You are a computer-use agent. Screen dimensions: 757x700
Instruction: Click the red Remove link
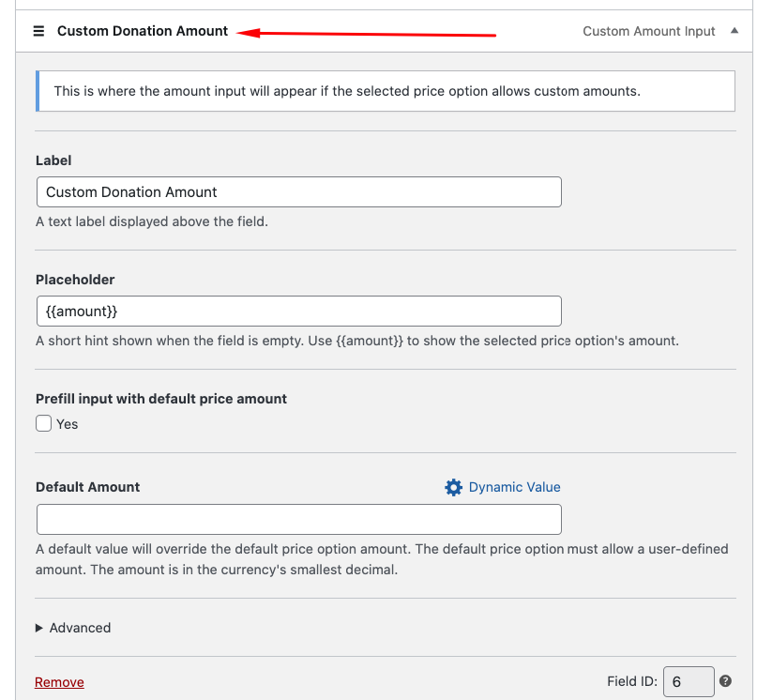tap(59, 682)
